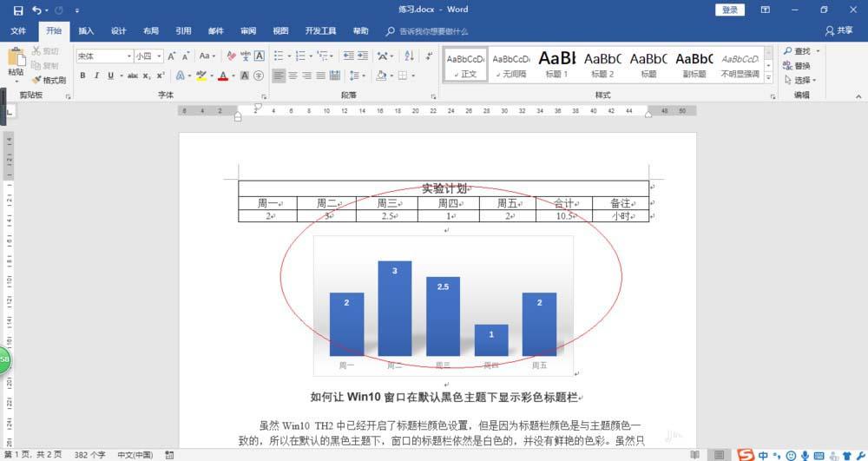The height and width of the screenshot is (461, 868).
Task: Center-align the paragraph text
Action: pos(293,76)
